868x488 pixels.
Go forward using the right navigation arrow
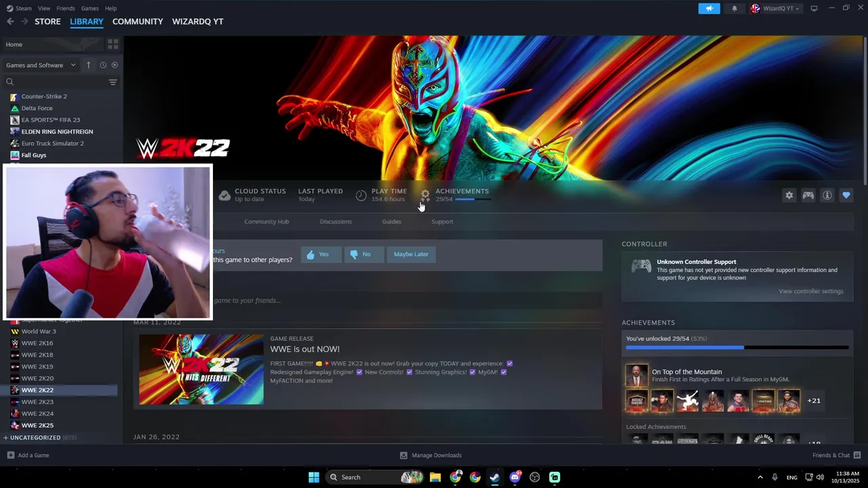point(24,22)
